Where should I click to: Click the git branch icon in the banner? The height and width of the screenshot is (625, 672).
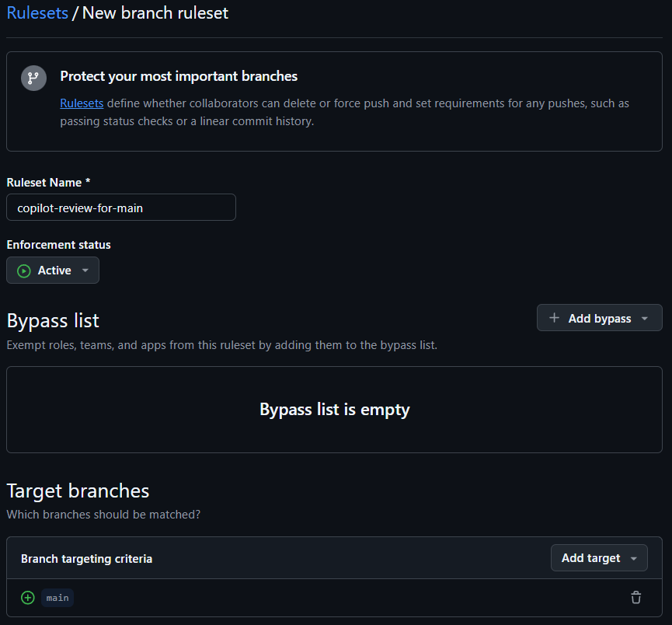[33, 78]
